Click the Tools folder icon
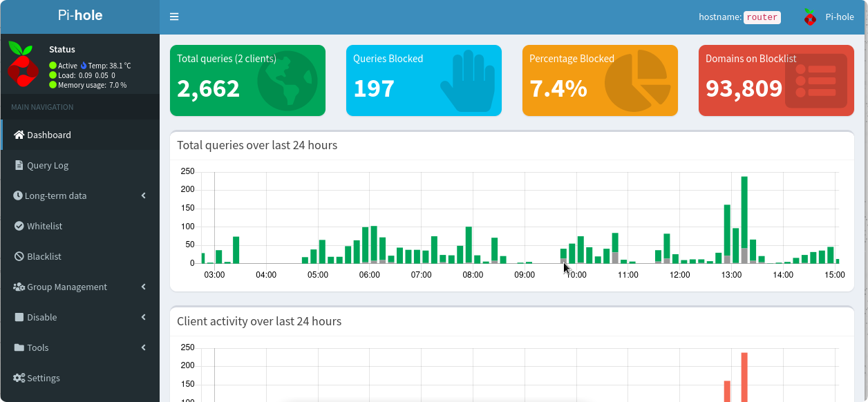The image size is (868, 402). 19,347
